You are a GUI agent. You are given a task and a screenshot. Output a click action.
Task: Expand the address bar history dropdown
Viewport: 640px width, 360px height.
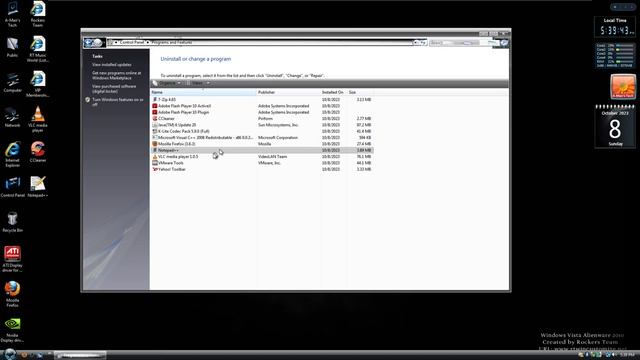[415, 42]
